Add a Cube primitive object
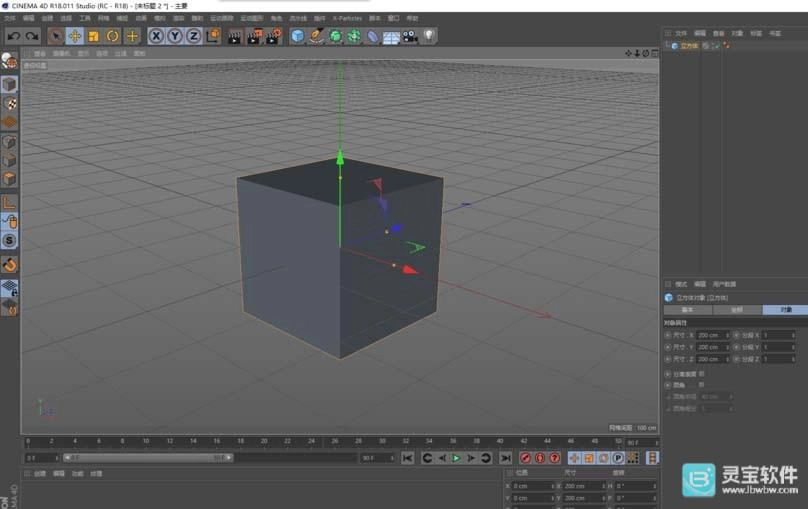808x509 pixels. [x=297, y=36]
